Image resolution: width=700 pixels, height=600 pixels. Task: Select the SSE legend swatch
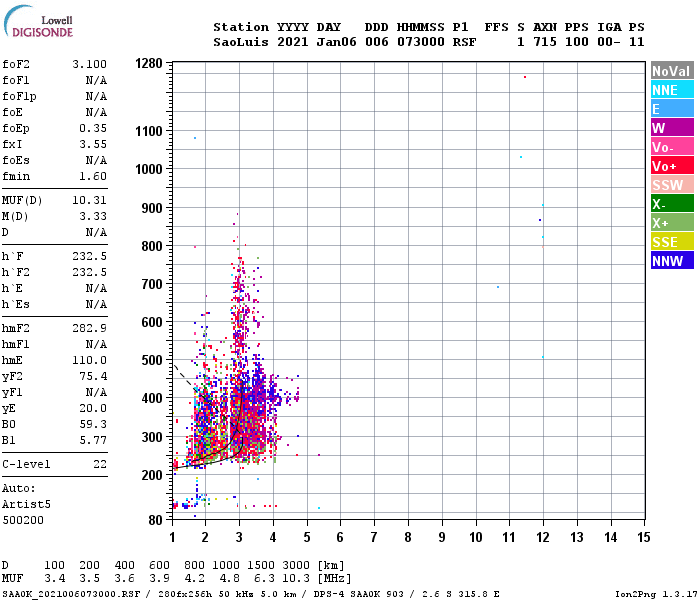pos(672,242)
